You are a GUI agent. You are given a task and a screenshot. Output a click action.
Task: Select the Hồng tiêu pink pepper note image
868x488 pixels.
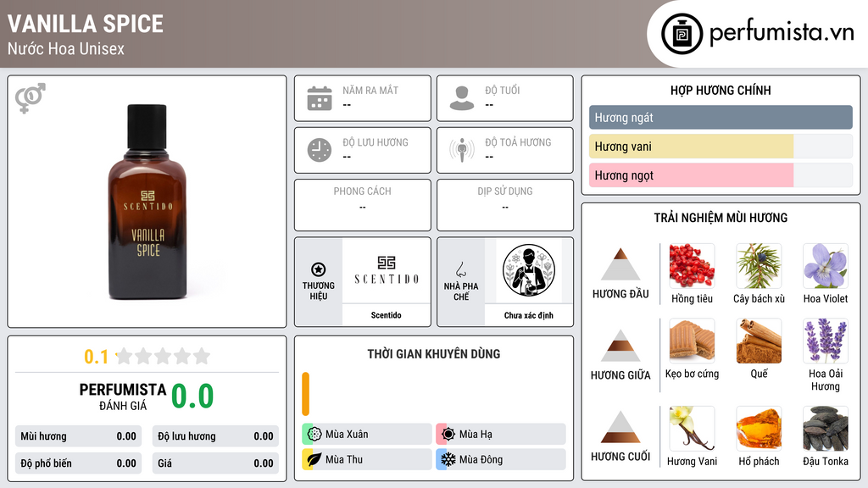[692, 265]
